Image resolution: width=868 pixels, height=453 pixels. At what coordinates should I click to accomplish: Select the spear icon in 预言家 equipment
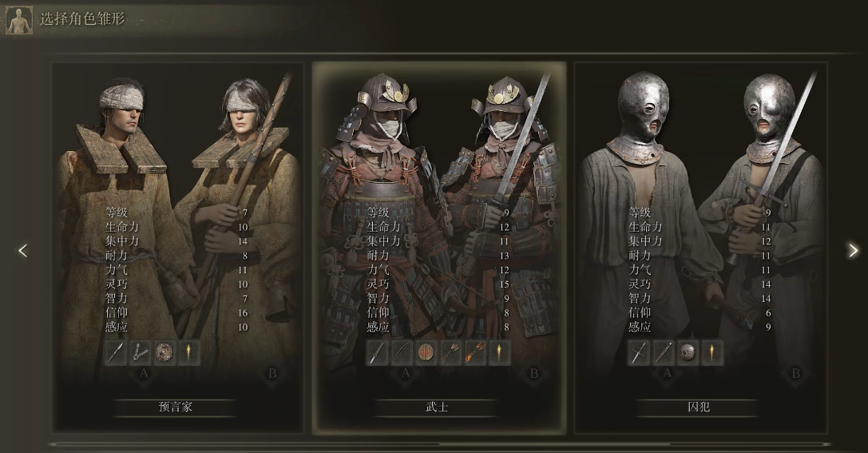(116, 352)
